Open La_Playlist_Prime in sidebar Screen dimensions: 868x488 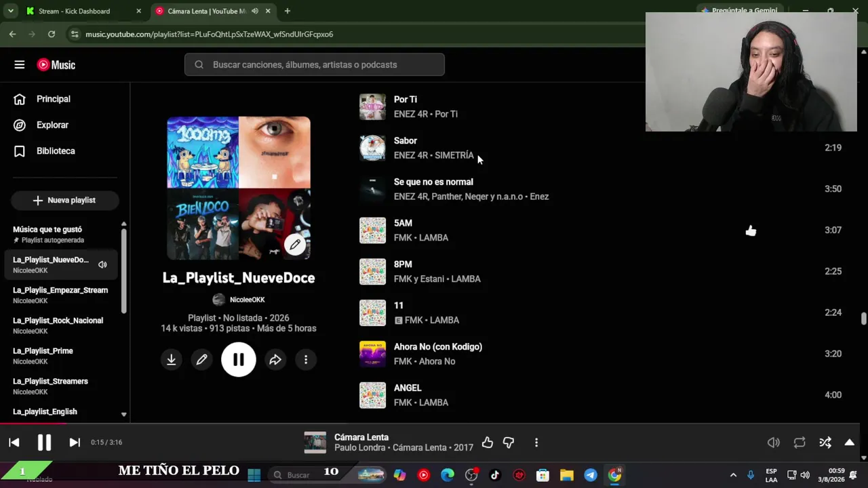pyautogui.click(x=61, y=356)
